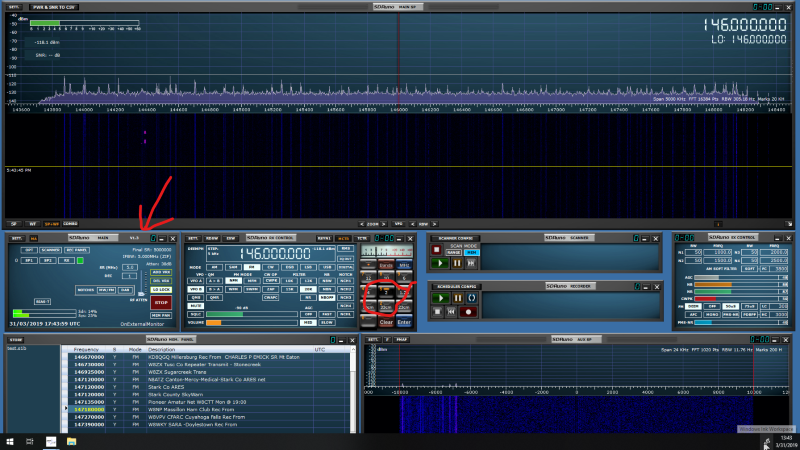
Task: Stop the Recorder with the square icon
Action: coord(437,312)
